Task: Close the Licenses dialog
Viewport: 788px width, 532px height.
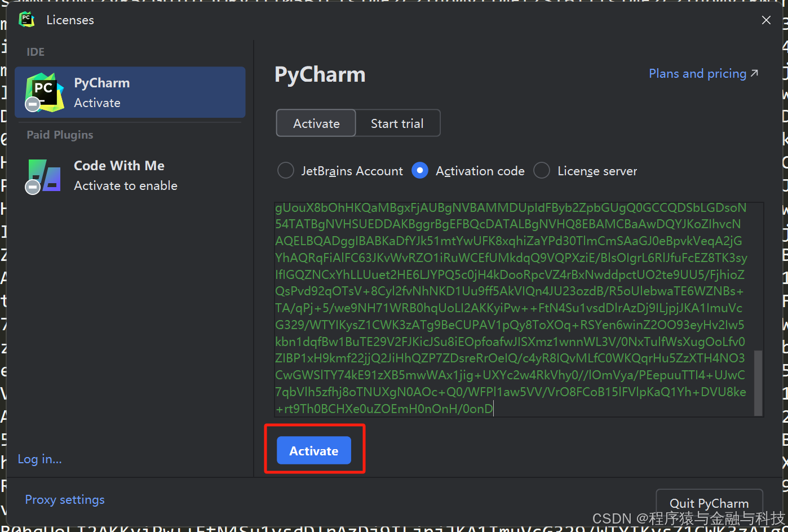Action: [x=766, y=20]
